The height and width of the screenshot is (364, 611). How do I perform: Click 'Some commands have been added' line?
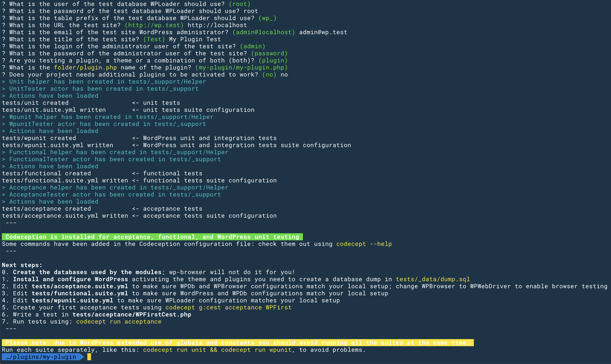pyautogui.click(x=197, y=244)
